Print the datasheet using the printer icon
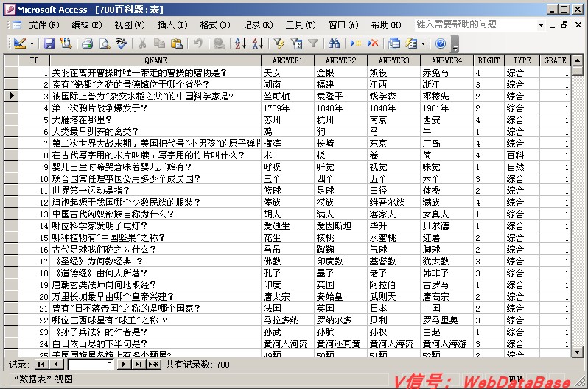 (x=88, y=43)
